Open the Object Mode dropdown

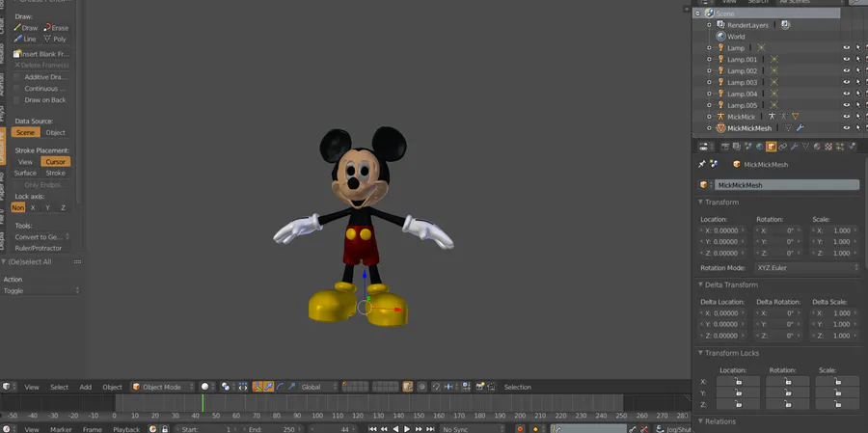pyautogui.click(x=163, y=387)
